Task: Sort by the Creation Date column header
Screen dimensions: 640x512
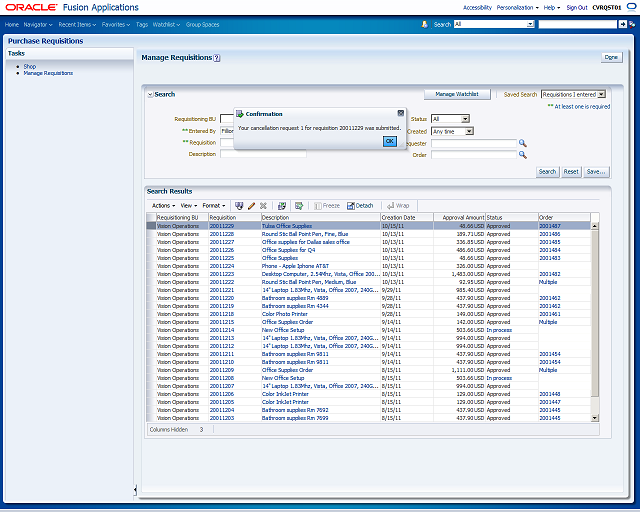Action: [407, 218]
